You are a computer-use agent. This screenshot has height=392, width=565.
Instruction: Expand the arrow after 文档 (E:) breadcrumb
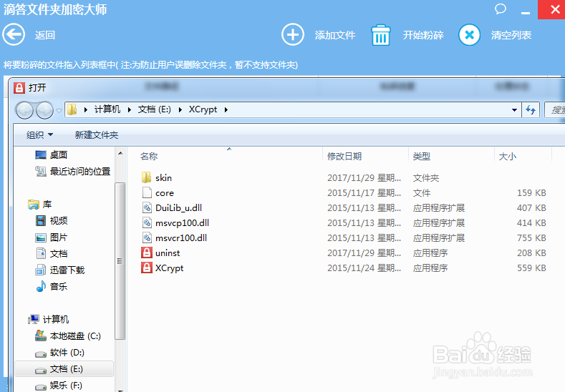coord(180,109)
